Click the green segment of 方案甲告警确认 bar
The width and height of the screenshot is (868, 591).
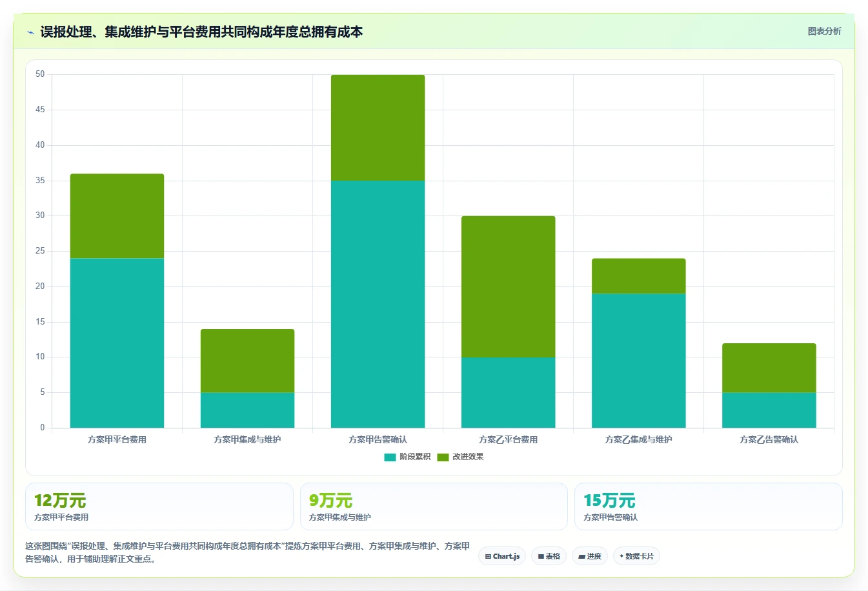tap(378, 128)
